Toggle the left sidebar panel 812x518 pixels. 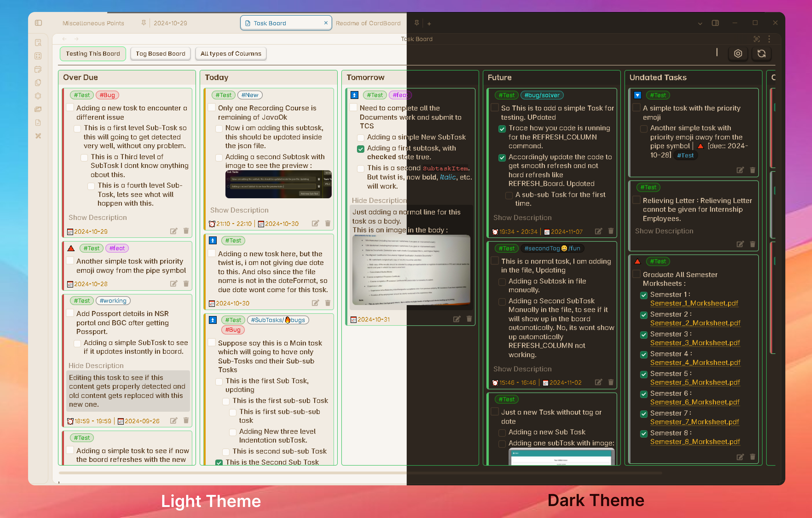(x=38, y=23)
